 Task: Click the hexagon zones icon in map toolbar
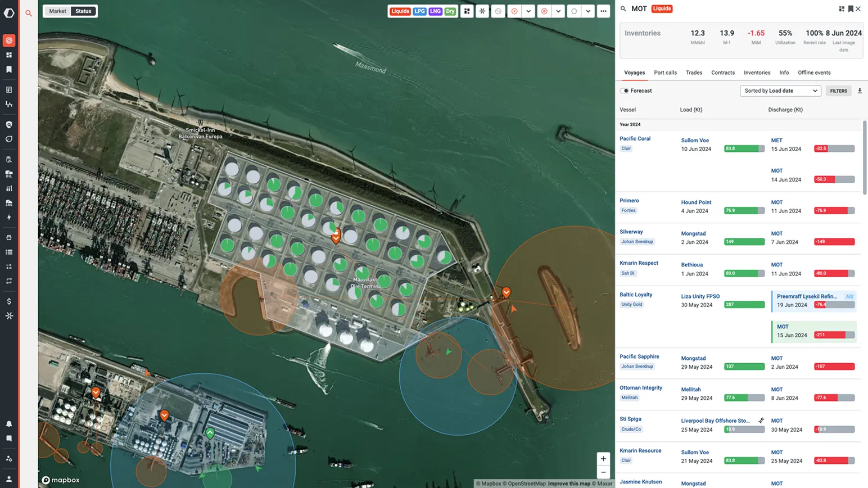[x=574, y=11]
